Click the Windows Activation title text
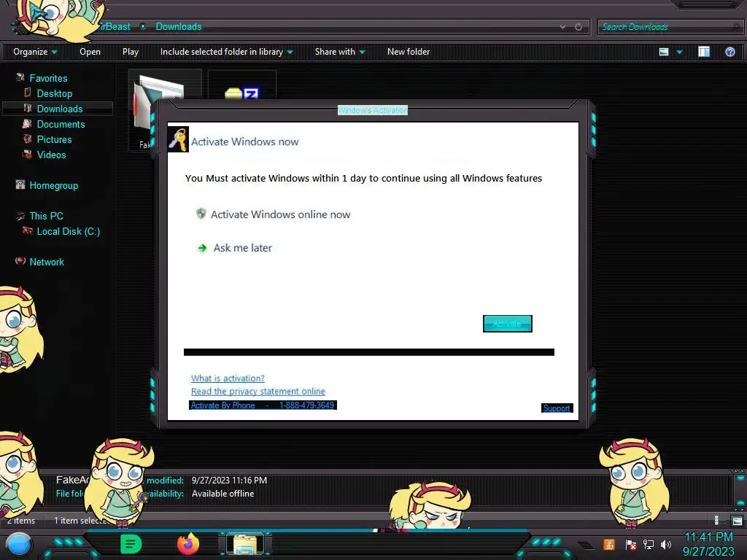The image size is (747, 560). pyautogui.click(x=373, y=110)
